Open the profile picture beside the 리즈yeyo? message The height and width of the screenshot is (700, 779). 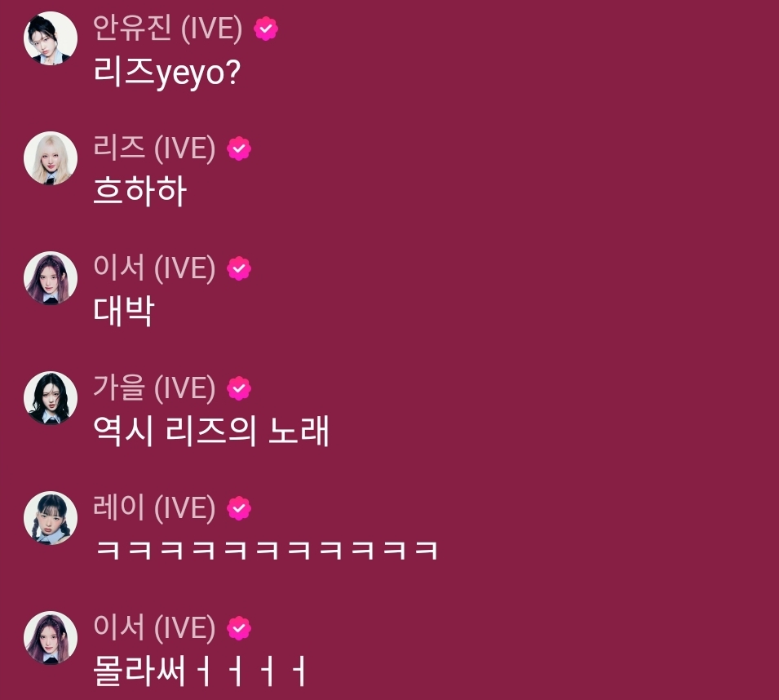[x=51, y=38]
